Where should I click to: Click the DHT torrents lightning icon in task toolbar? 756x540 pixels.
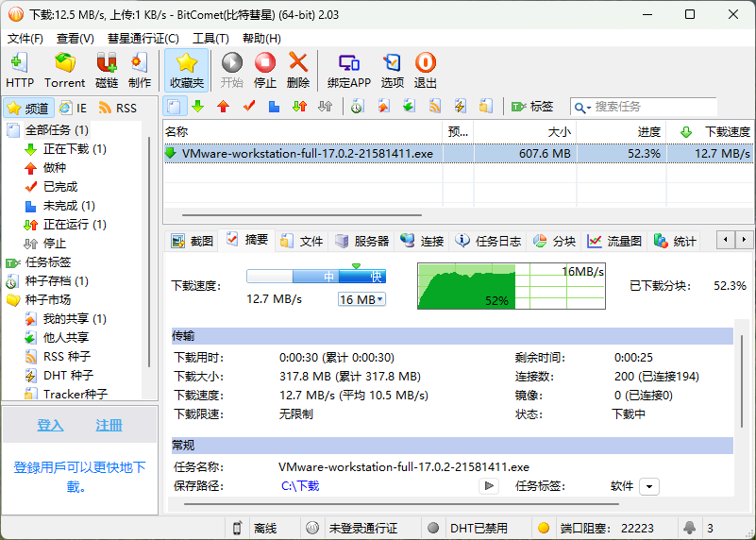[460, 107]
